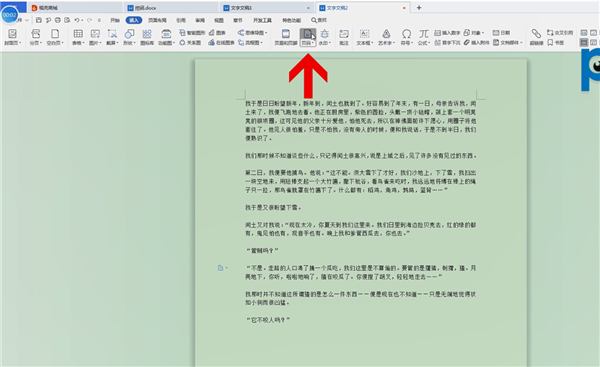Image resolution: width=600 pixels, height=367 pixels.
Task: Undo the last action
Action: click(x=77, y=20)
